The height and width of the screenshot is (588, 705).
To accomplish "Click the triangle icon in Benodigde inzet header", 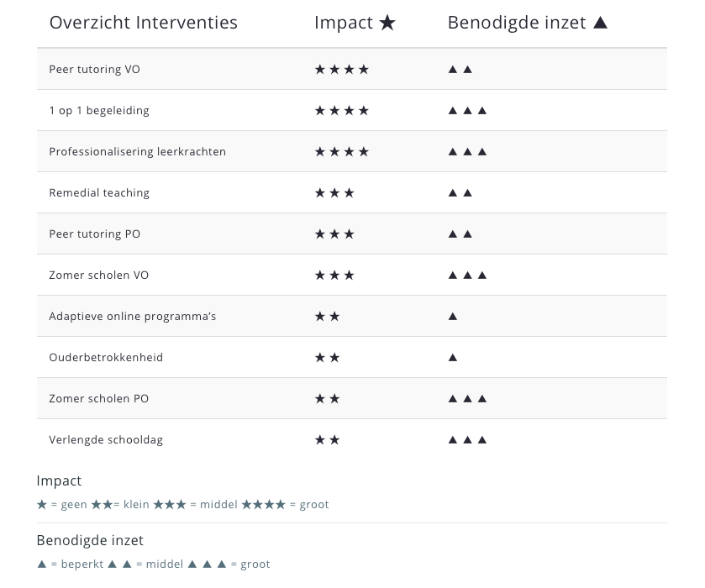I will [600, 23].
